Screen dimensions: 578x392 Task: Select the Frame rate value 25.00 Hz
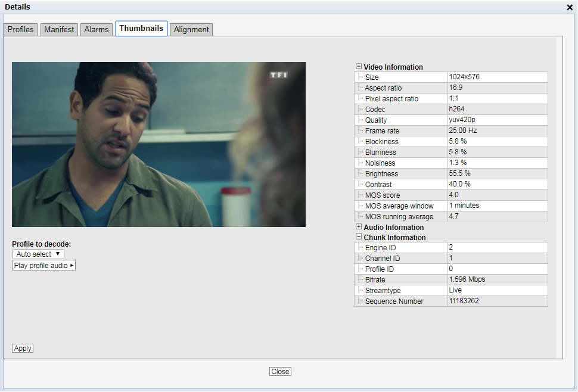pyautogui.click(x=462, y=130)
